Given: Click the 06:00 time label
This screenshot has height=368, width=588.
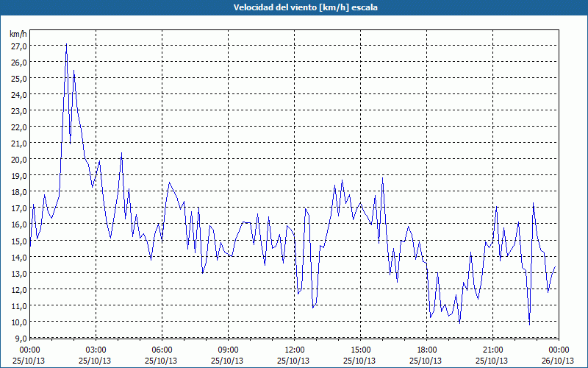Looking at the screenshot, I should click(x=162, y=350).
